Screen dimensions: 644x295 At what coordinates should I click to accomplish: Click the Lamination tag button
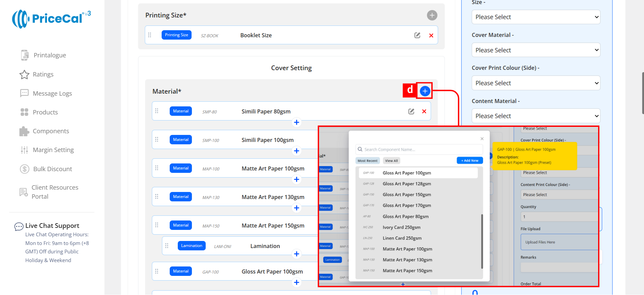click(192, 246)
